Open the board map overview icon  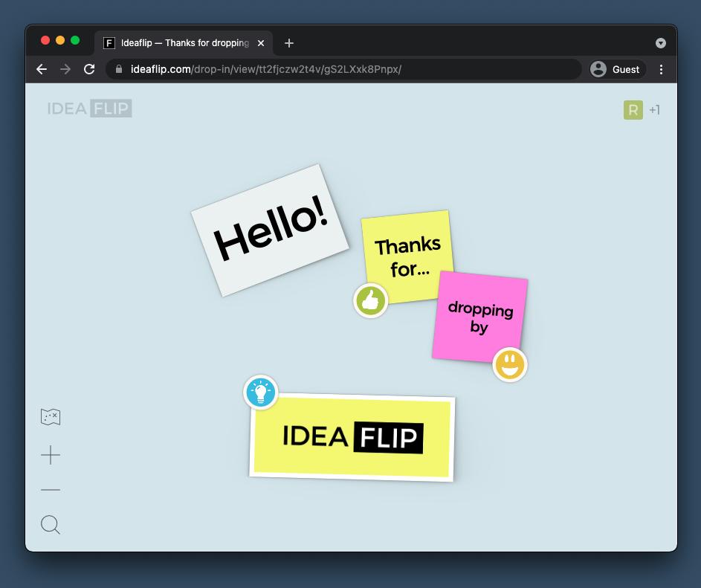(x=51, y=417)
